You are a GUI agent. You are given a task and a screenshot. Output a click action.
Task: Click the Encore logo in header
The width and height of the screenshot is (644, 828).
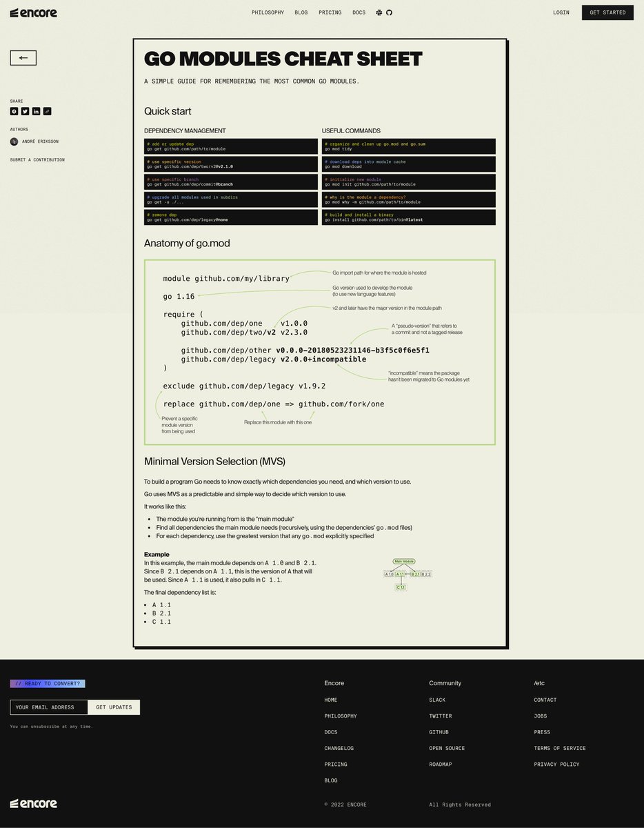[33, 12]
